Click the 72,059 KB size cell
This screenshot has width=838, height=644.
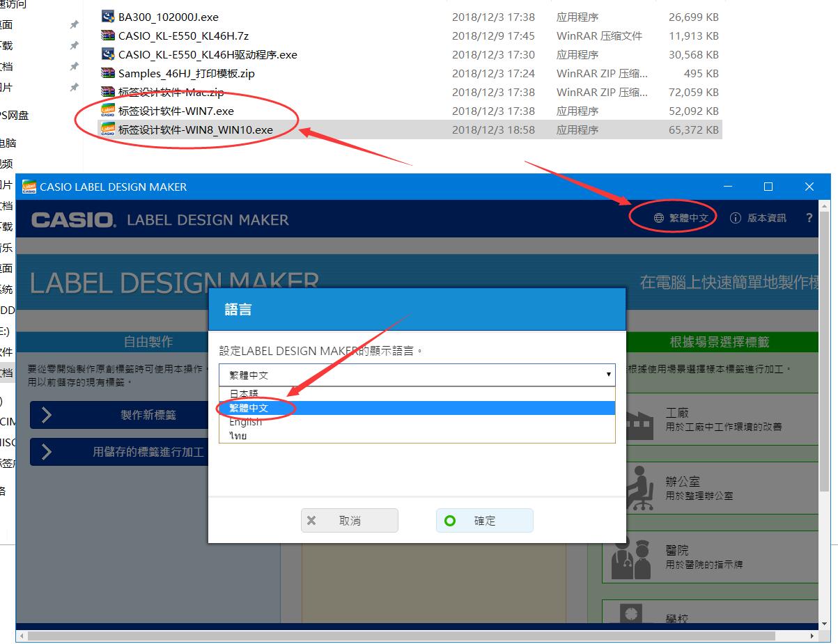(693, 92)
